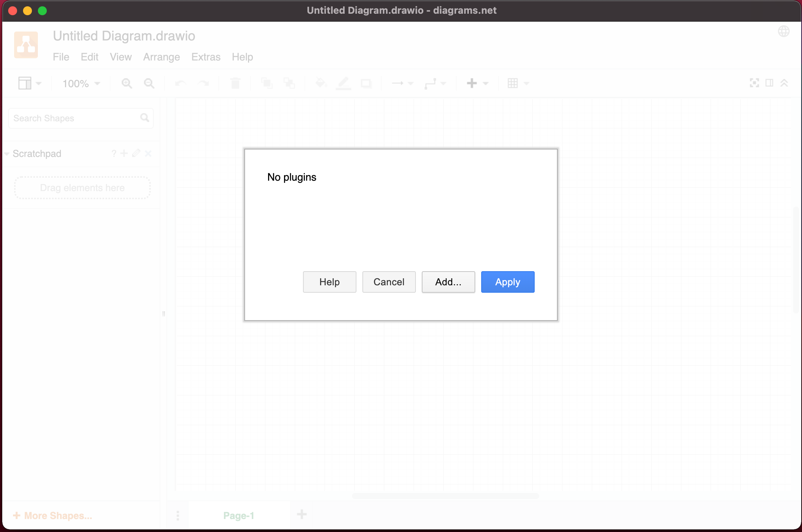The image size is (802, 532).
Task: Click the vertical canvas scrollbar
Action: [x=795, y=260]
